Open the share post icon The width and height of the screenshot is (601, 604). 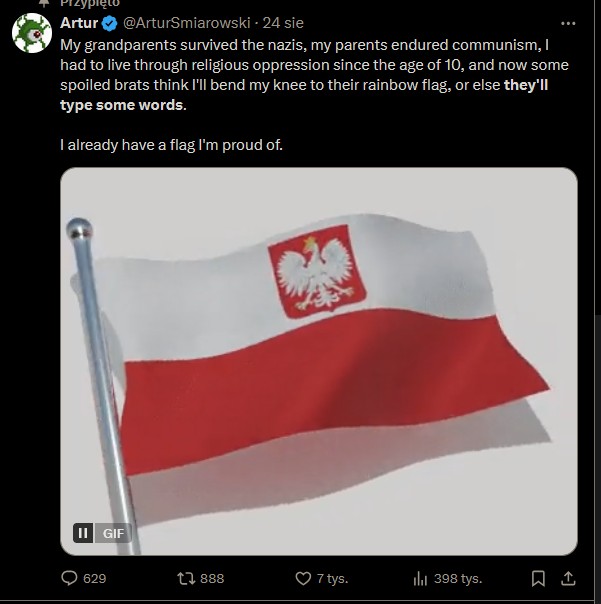point(568,578)
